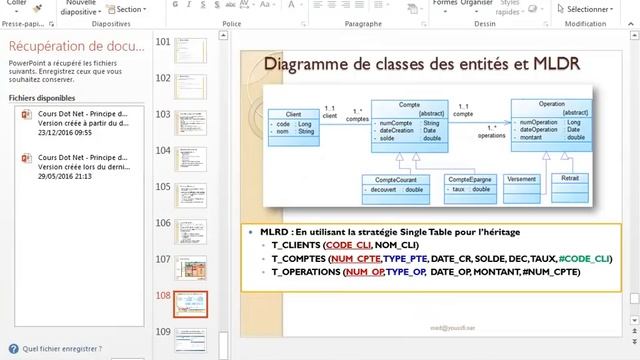Click the slide area scrollbar handle

pyautogui.click(x=635, y=298)
